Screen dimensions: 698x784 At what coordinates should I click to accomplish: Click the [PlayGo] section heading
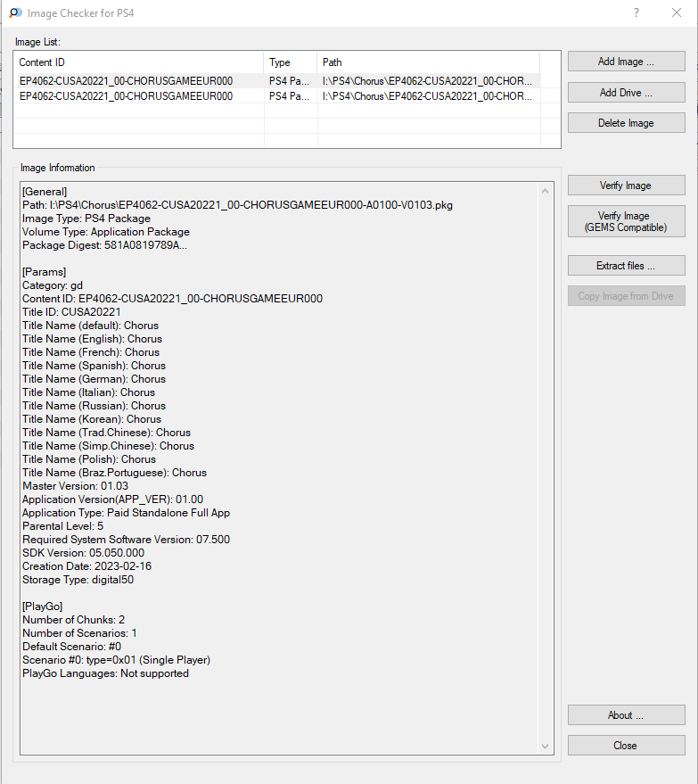click(x=43, y=607)
